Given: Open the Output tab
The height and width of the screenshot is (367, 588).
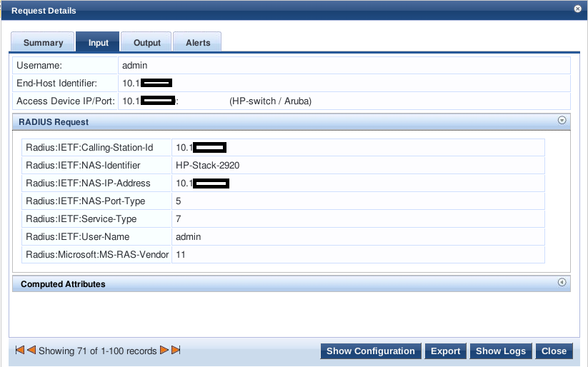Looking at the screenshot, I should coord(146,42).
